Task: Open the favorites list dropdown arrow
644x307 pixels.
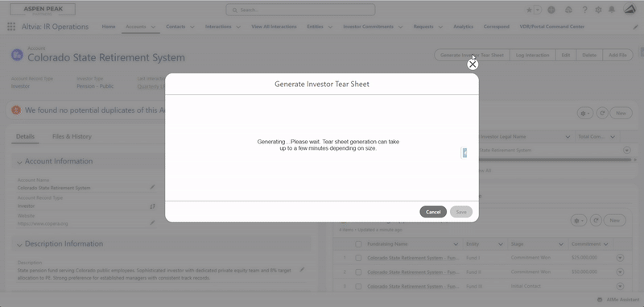Action: [x=538, y=10]
